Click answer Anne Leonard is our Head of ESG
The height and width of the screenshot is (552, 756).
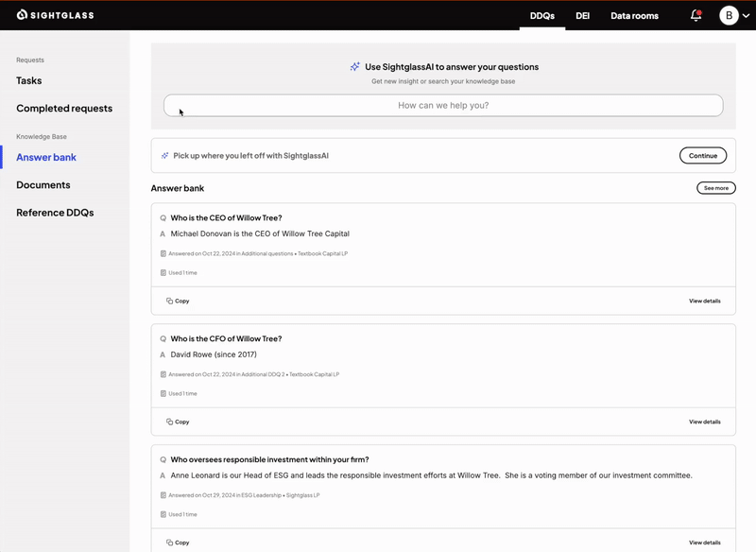(431, 475)
